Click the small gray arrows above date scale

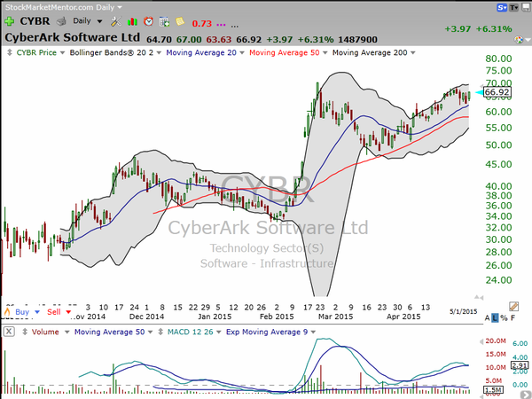click(479, 298)
